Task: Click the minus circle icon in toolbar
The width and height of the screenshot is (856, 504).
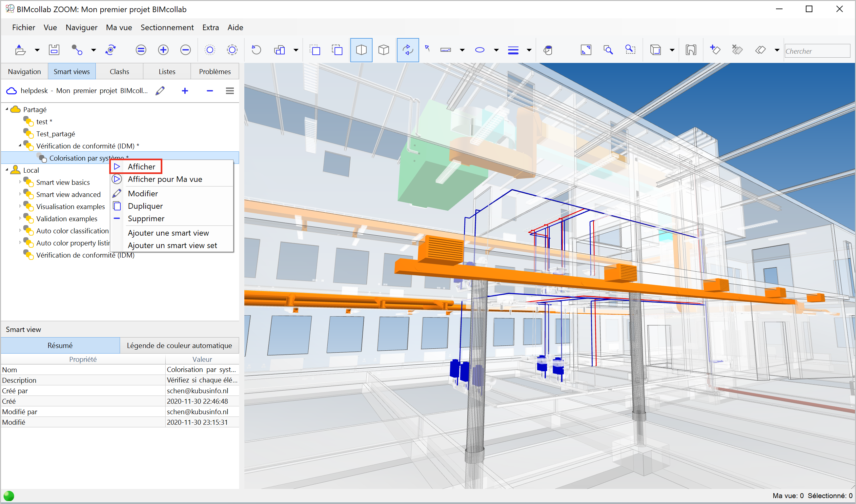Action: [186, 50]
